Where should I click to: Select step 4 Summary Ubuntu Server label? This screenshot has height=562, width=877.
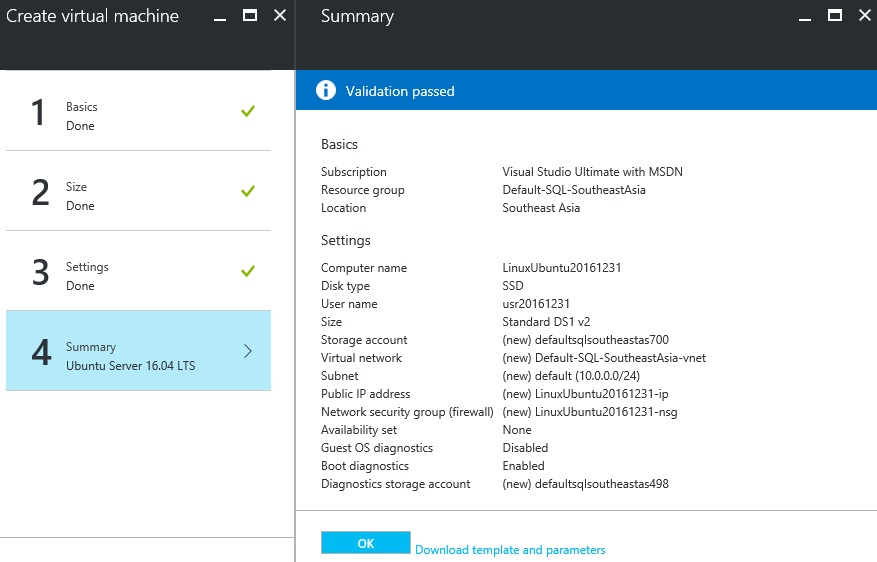pyautogui.click(x=130, y=356)
